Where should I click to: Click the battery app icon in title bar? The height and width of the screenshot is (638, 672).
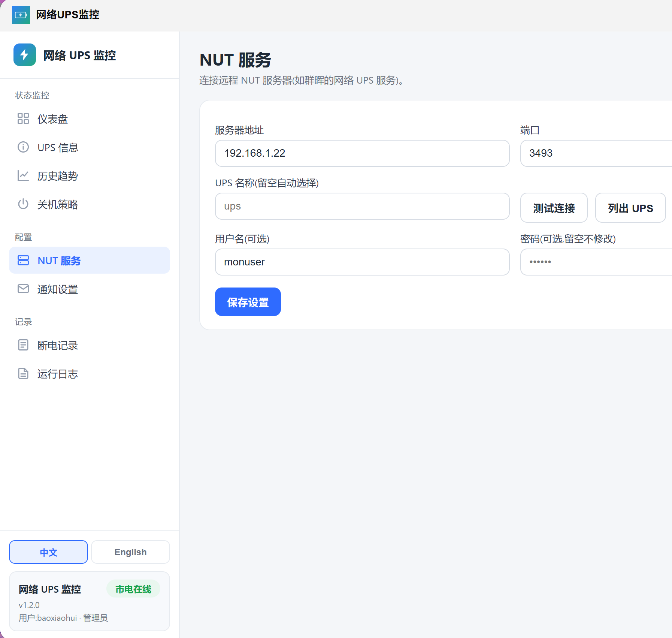coord(21,15)
